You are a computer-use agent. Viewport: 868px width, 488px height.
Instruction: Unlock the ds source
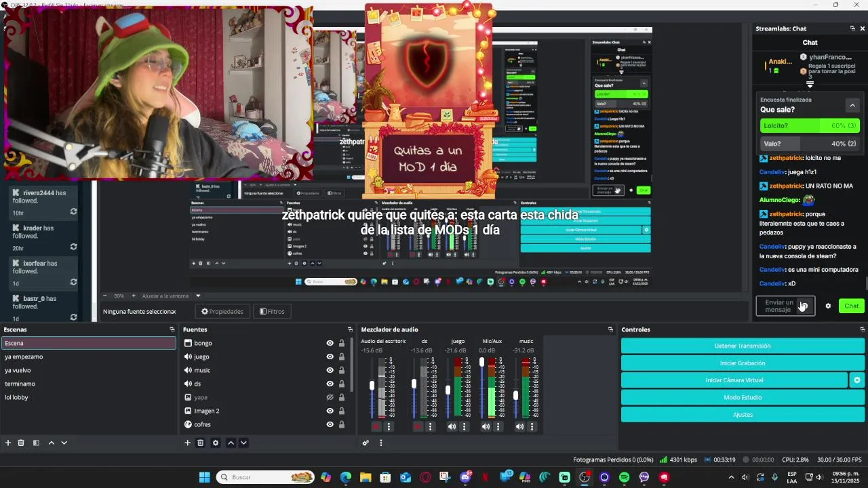click(x=342, y=384)
